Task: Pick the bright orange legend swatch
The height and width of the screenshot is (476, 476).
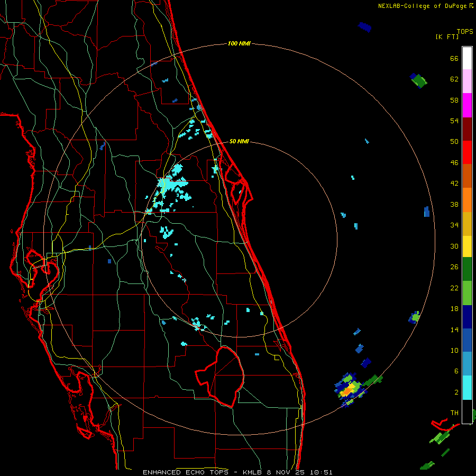Action: (467, 200)
